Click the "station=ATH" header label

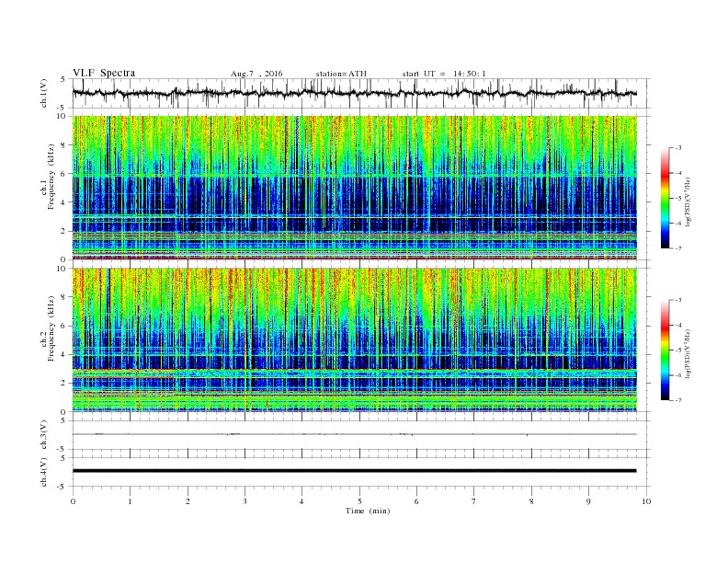click(341, 74)
